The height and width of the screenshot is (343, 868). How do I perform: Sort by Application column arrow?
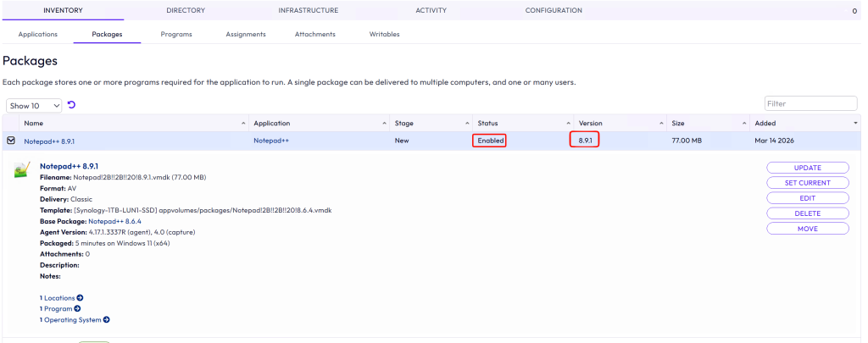[385, 124]
